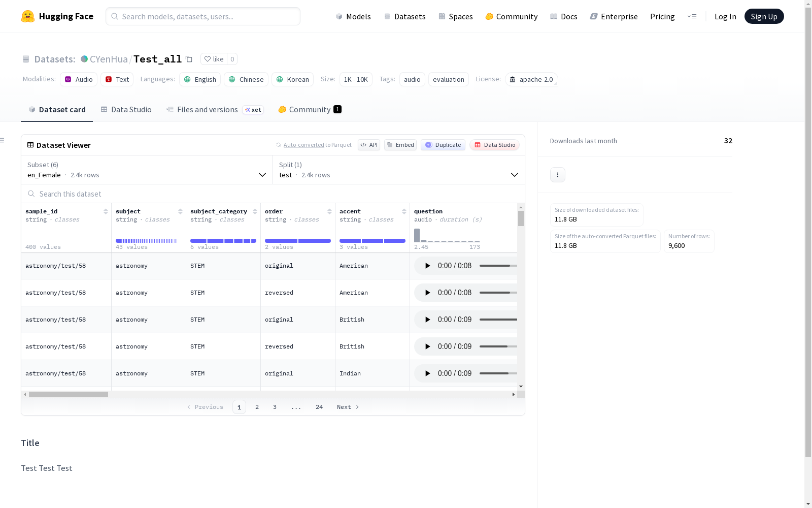Play the first astronomy original American audio
This screenshot has width=812, height=508.
(x=427, y=266)
